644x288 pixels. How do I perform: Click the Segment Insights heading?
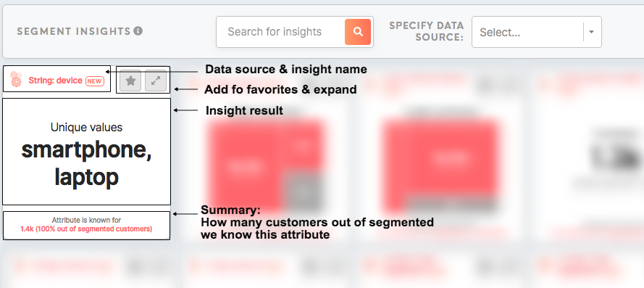click(x=73, y=31)
